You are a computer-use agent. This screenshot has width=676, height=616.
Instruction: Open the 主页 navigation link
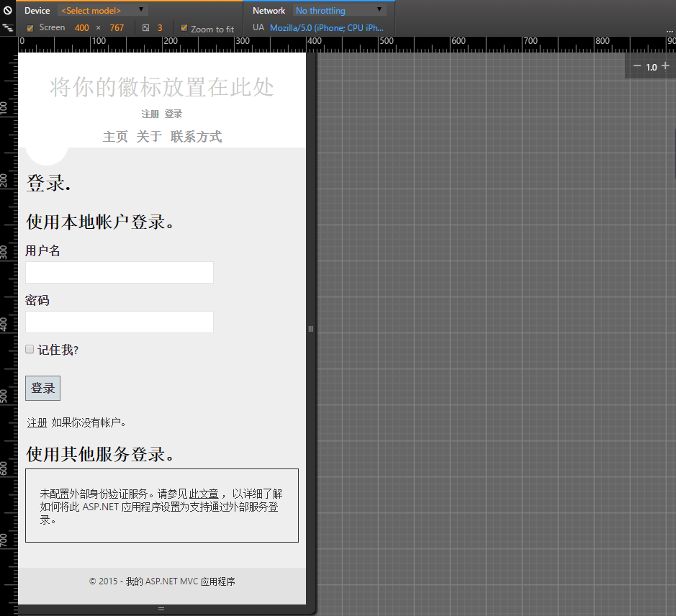pos(115,137)
